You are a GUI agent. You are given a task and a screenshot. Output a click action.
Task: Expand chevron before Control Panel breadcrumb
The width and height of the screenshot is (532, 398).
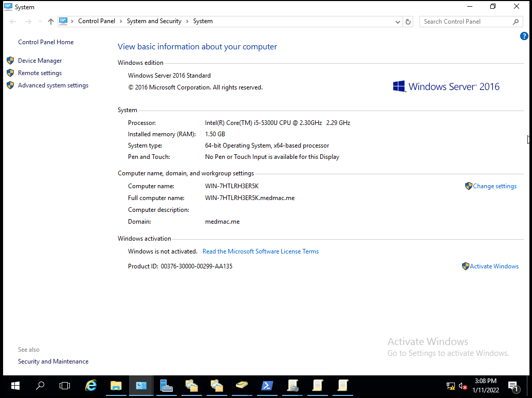(x=72, y=22)
